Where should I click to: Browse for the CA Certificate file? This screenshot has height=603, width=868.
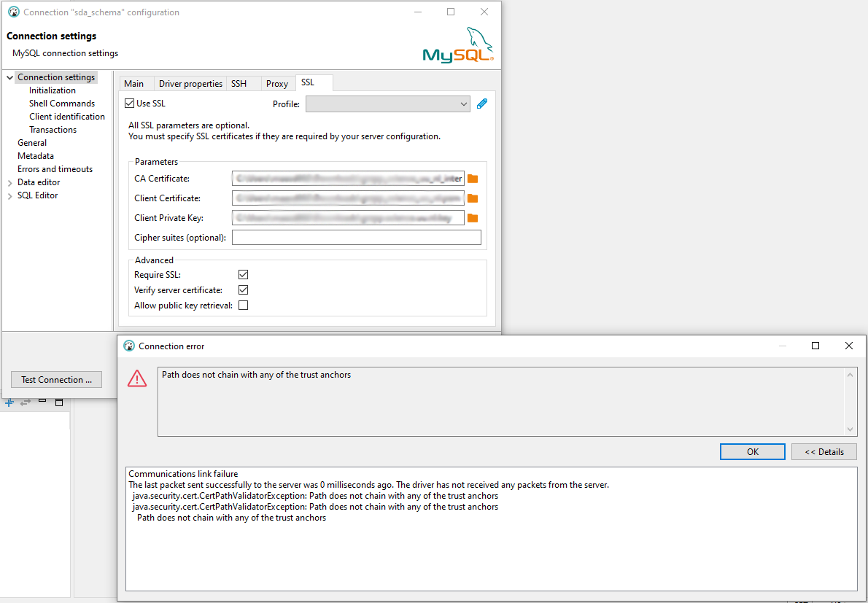(473, 178)
